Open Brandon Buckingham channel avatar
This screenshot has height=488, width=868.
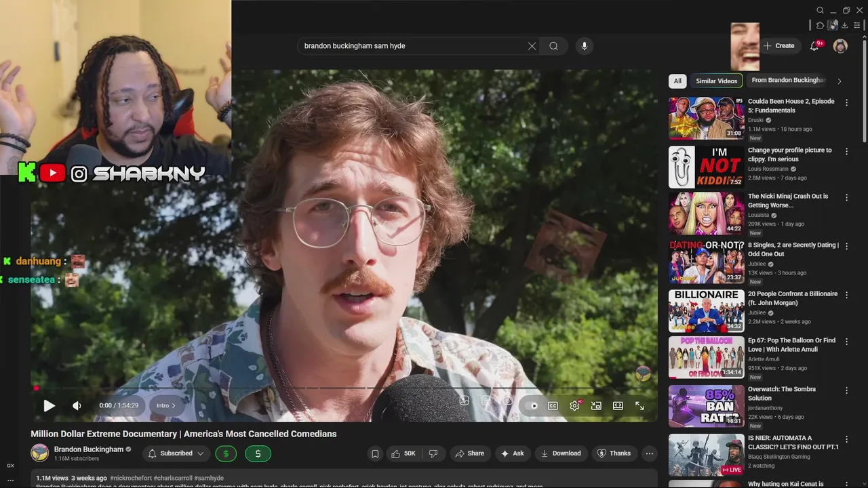pyautogui.click(x=40, y=453)
